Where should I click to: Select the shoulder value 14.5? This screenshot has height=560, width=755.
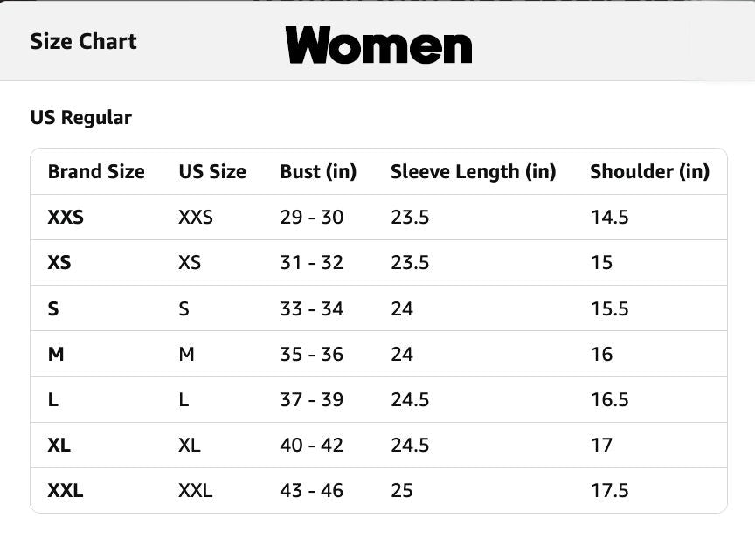pos(609,218)
